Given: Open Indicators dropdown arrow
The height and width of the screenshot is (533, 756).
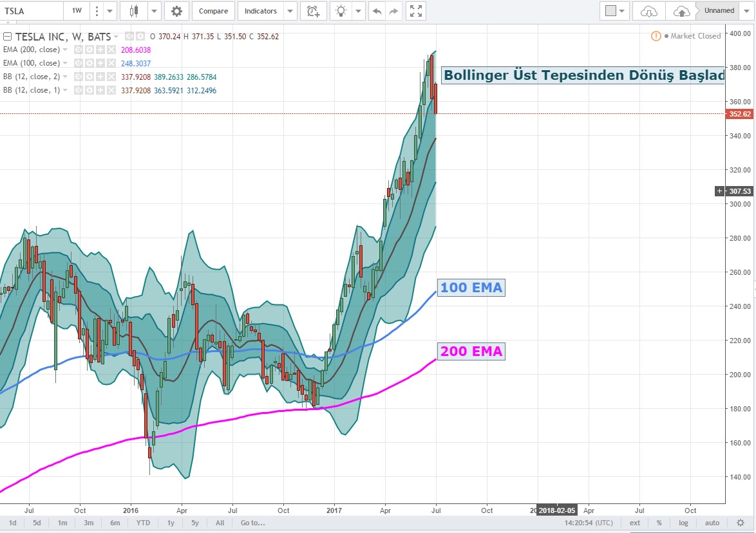Looking at the screenshot, I should [290, 11].
